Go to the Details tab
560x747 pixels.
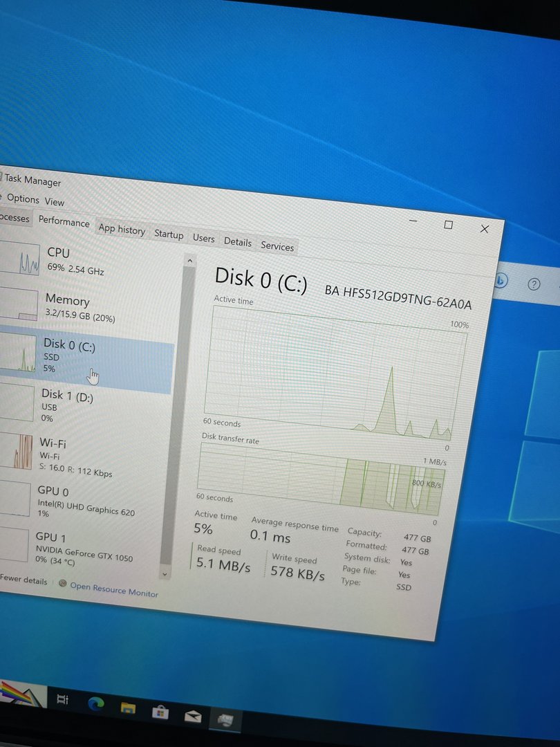237,242
